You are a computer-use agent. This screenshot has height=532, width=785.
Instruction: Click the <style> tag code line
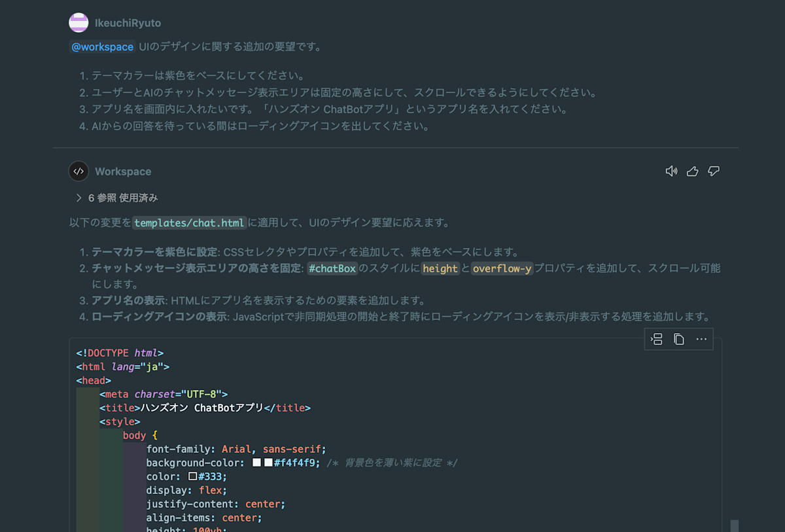[x=120, y=421]
